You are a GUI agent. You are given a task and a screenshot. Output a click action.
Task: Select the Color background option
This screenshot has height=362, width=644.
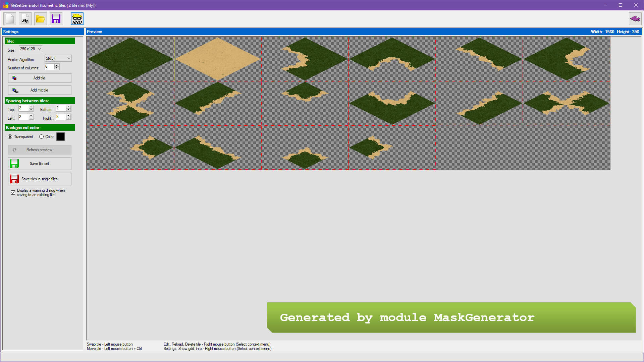41,136
